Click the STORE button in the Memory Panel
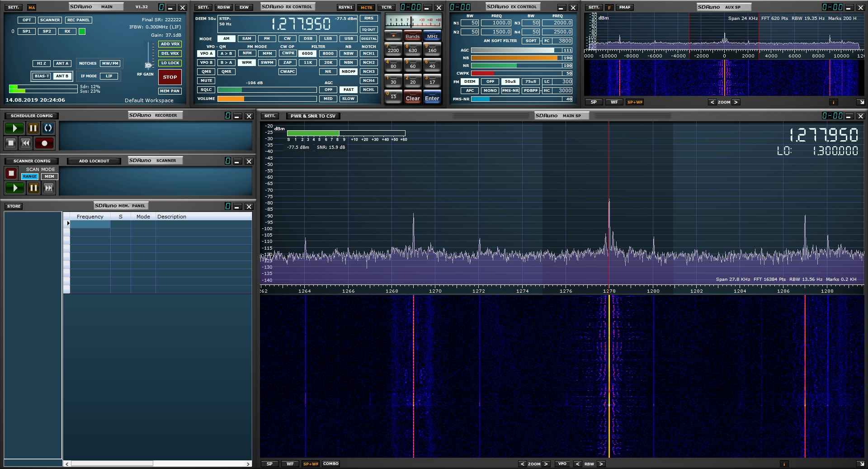Screen dimensions: 868x469 14,206
